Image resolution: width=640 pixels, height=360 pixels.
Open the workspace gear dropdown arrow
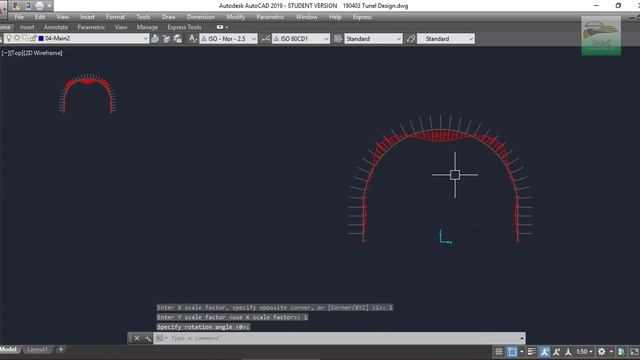pos(611,351)
